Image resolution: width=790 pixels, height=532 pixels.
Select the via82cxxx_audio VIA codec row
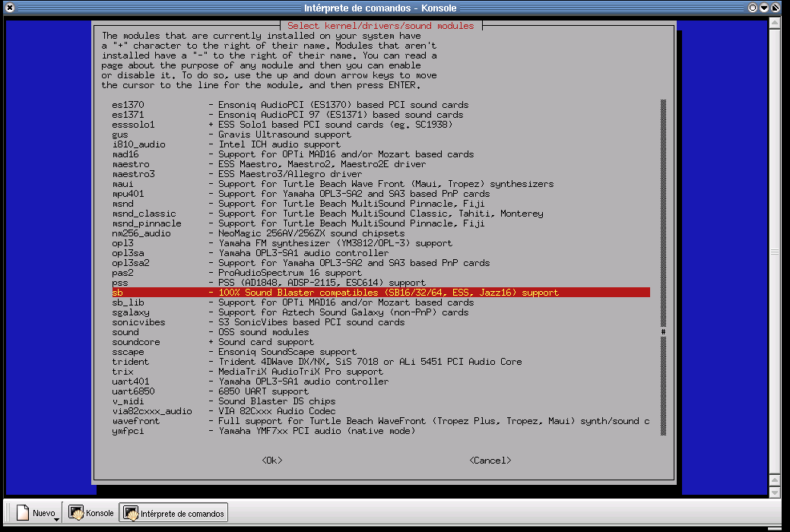381,411
